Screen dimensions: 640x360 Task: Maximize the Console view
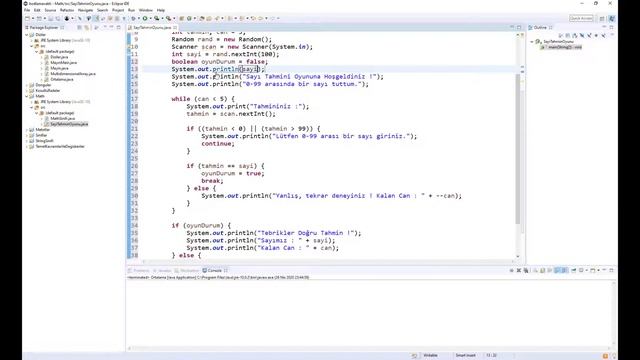[x=611, y=270]
